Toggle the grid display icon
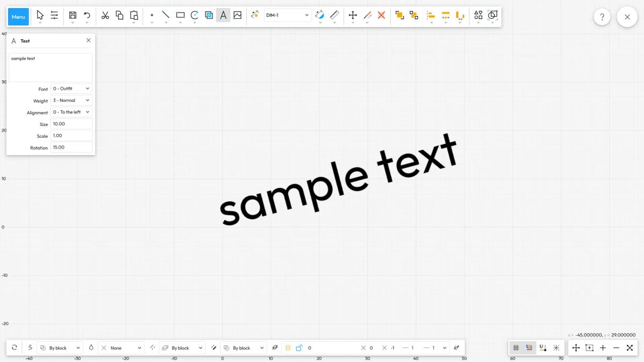 516,348
